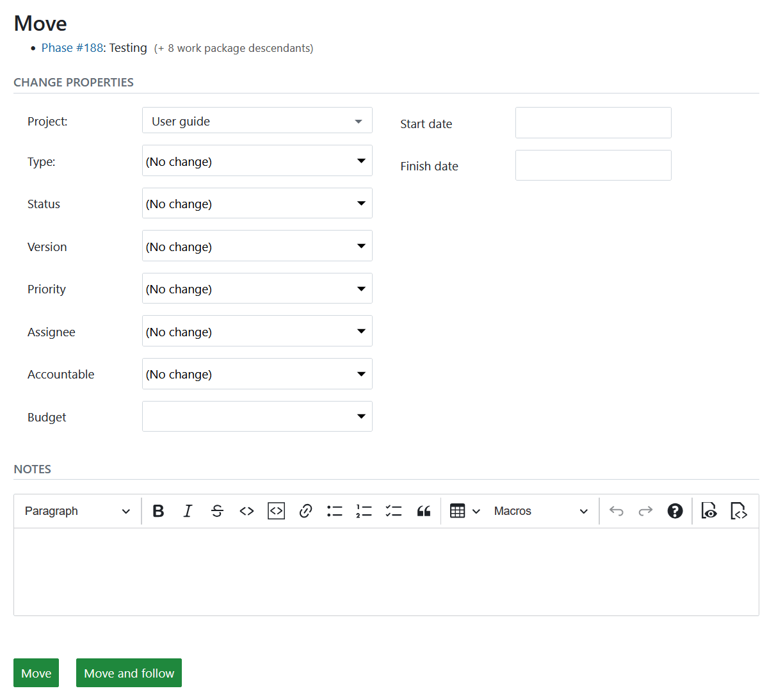The width and height of the screenshot is (767, 700).
Task: Select the strikethrough formatting icon
Action: 217,510
